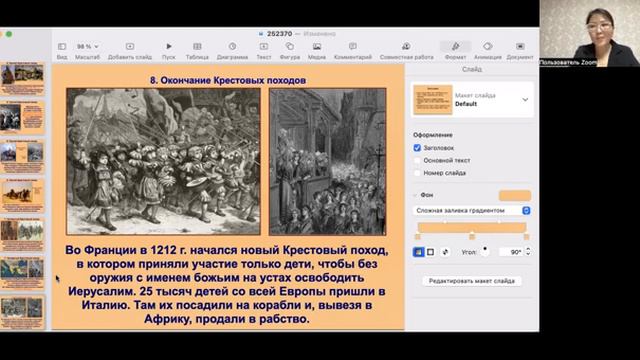This screenshot has width=640, height=360.
Task: Open the Анимация inspector
Action: click(x=488, y=51)
